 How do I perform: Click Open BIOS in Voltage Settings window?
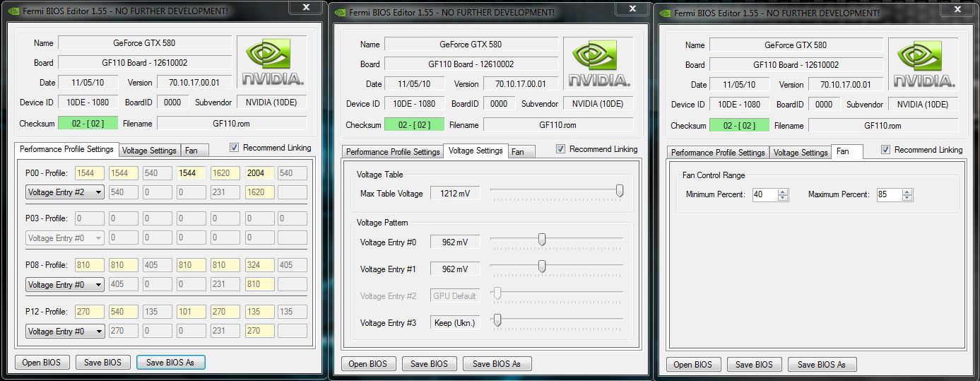[368, 364]
